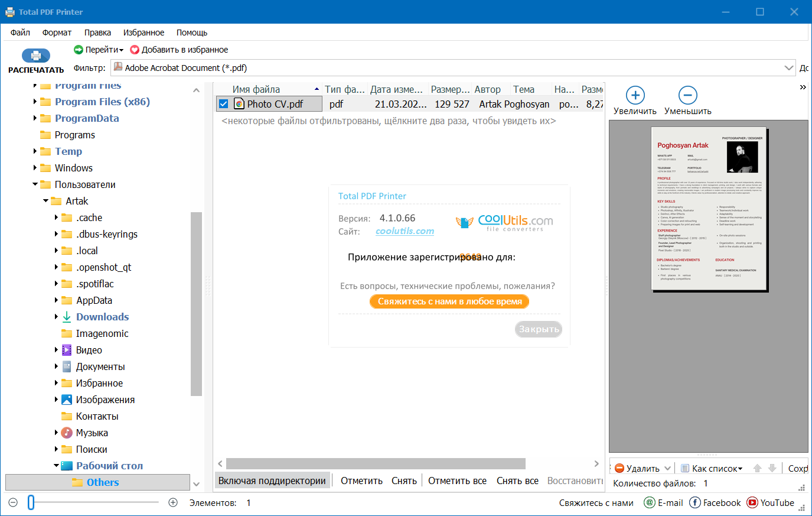Expand the ProgramData tree node
The height and width of the screenshot is (516, 812).
pyautogui.click(x=35, y=118)
